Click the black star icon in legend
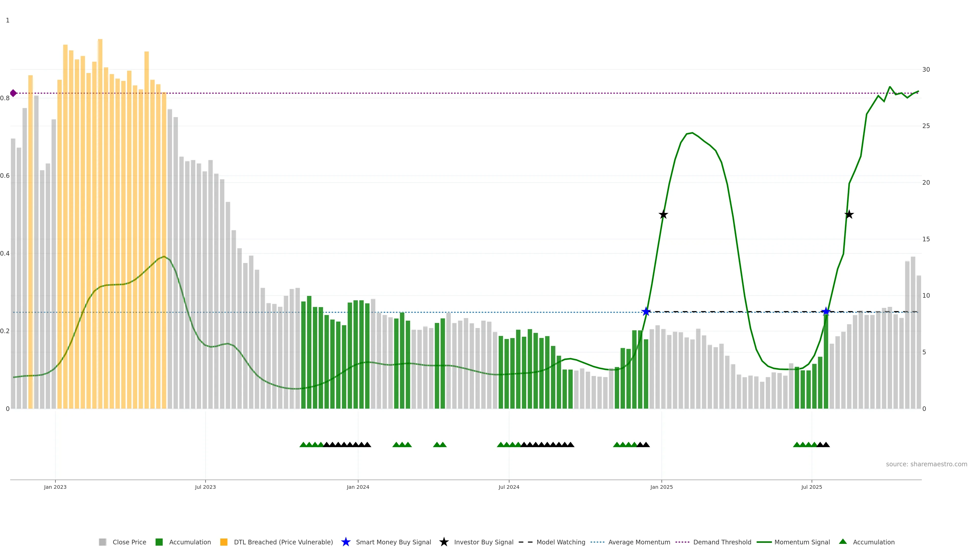Viewport: 980px width, 551px height. [444, 542]
